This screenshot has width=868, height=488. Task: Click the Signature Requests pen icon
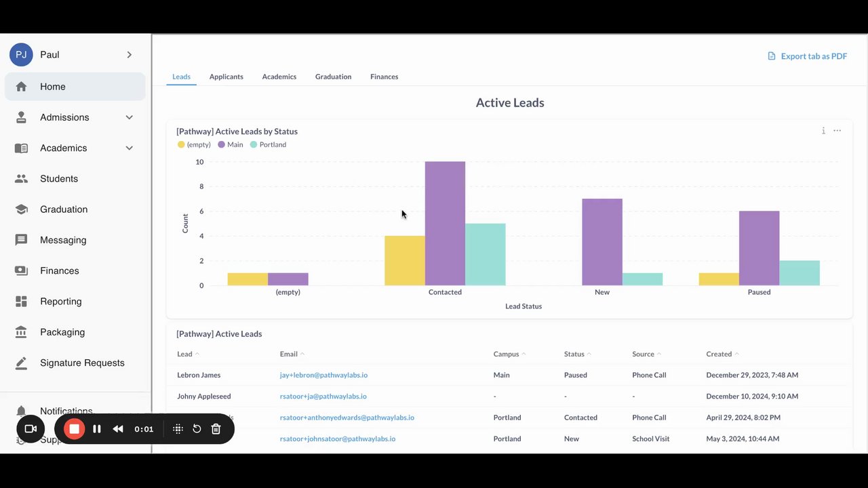click(x=21, y=363)
